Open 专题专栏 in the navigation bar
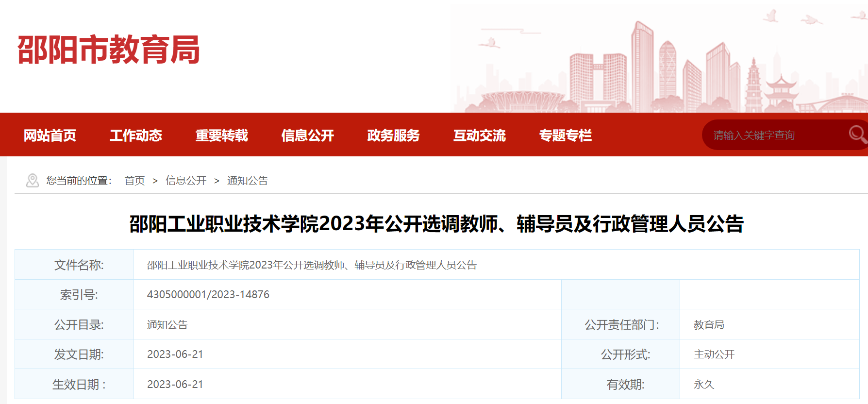Viewport: 868px width, 404px height. (566, 135)
